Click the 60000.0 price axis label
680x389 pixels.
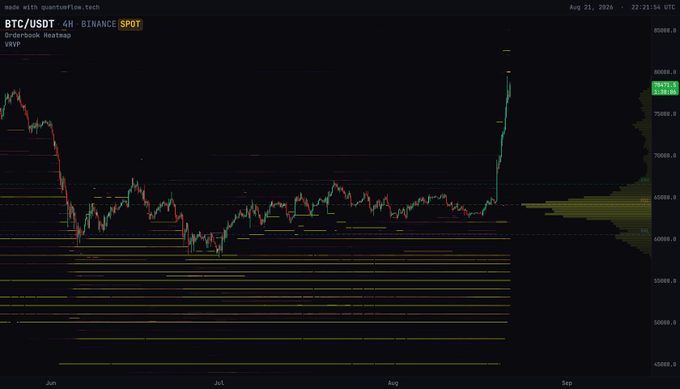pyautogui.click(x=665, y=239)
